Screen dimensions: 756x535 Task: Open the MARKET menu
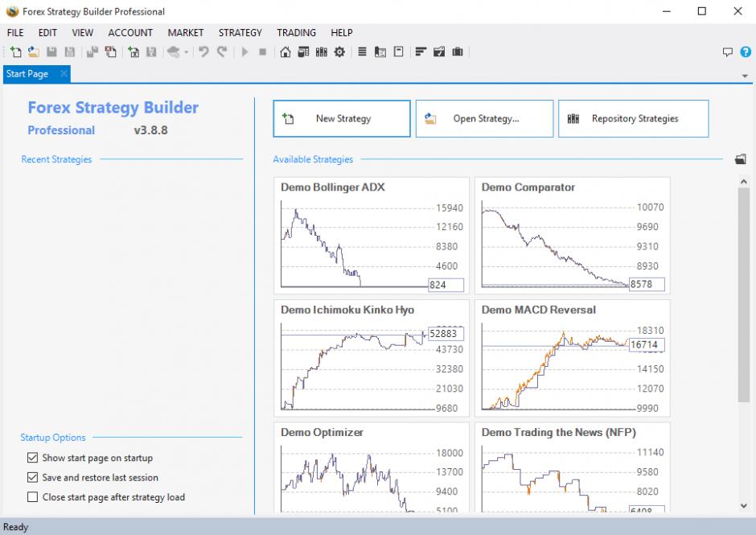pos(186,33)
